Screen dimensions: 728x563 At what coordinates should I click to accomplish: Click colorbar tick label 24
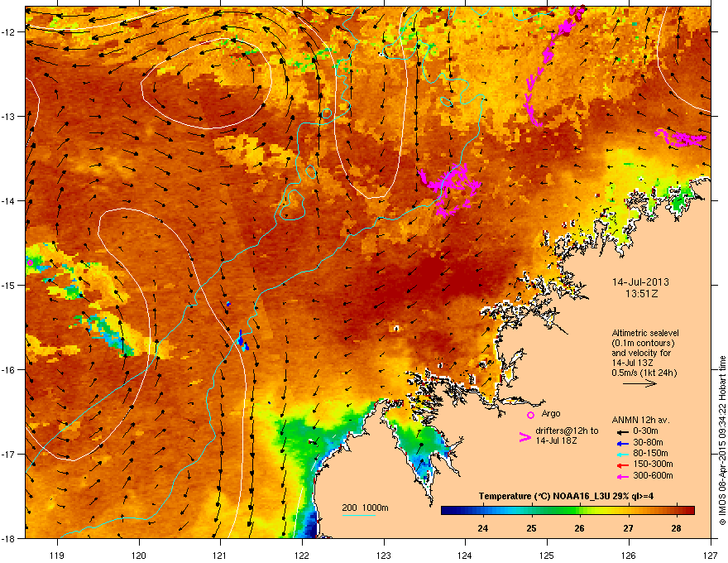point(483,527)
